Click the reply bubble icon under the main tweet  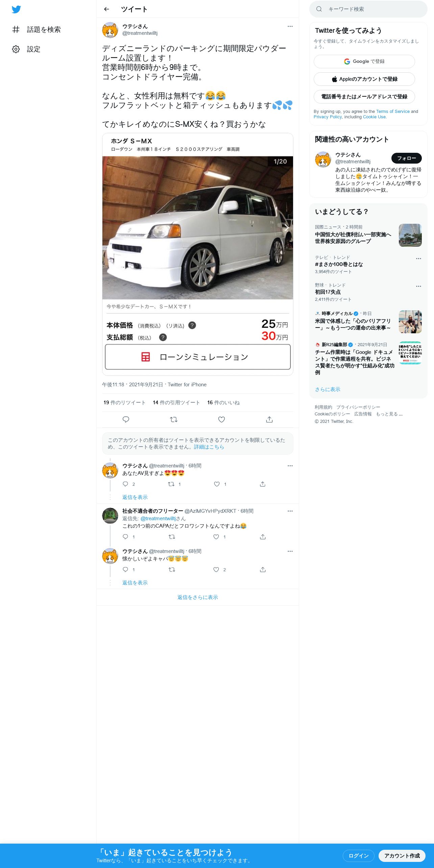(x=126, y=419)
